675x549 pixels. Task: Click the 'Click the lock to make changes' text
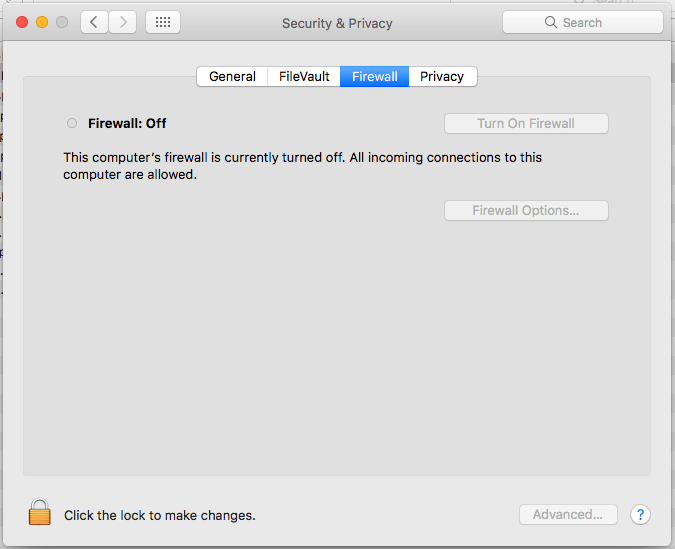pos(160,516)
